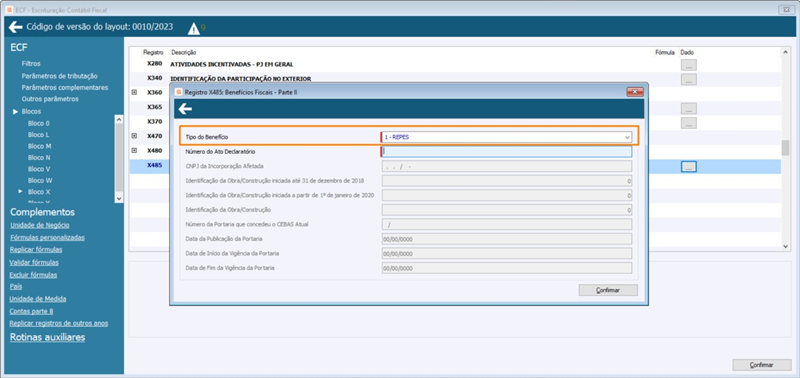Expand the X360 register row
The width and height of the screenshot is (800, 378).
tap(134, 92)
